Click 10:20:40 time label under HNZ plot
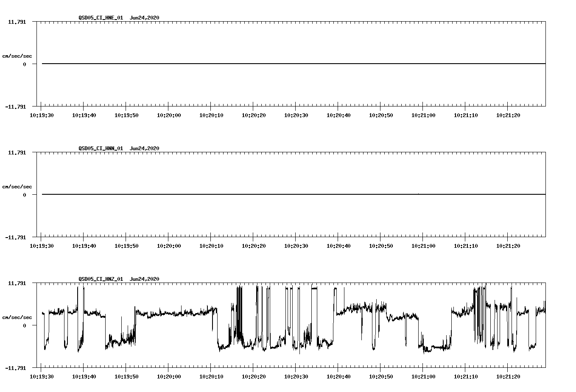This screenshot has width=576, height=392. tap(338, 376)
